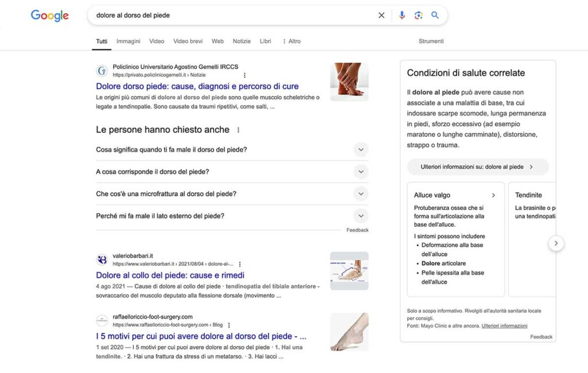The width and height of the screenshot is (588, 373).
Task: Click the Google logo
Action: (x=49, y=15)
